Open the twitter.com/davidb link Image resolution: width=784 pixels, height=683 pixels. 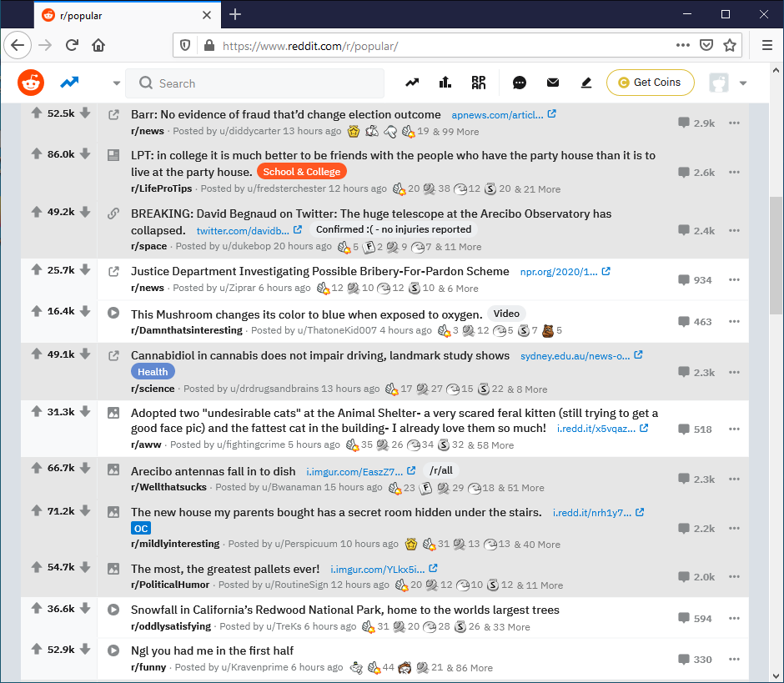point(249,230)
